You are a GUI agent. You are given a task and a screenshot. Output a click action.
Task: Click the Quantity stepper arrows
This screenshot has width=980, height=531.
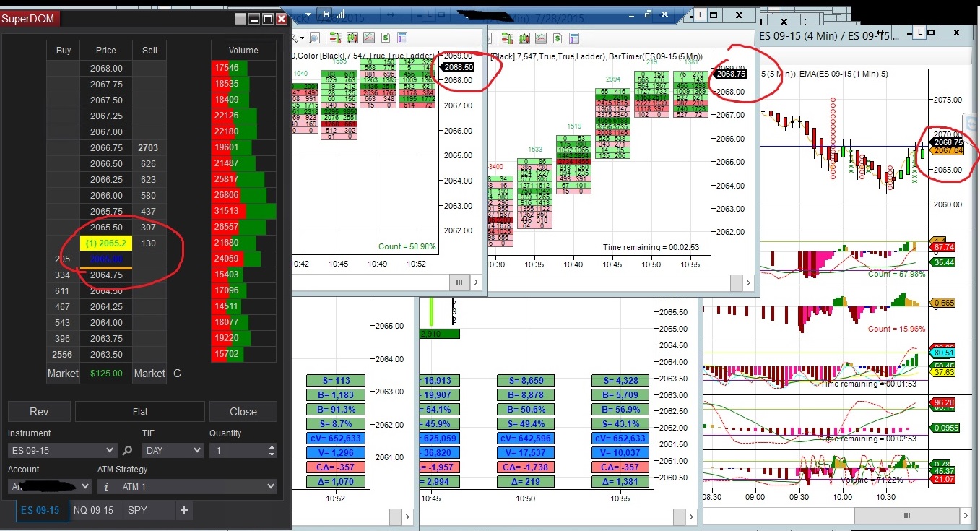pyautogui.click(x=272, y=450)
